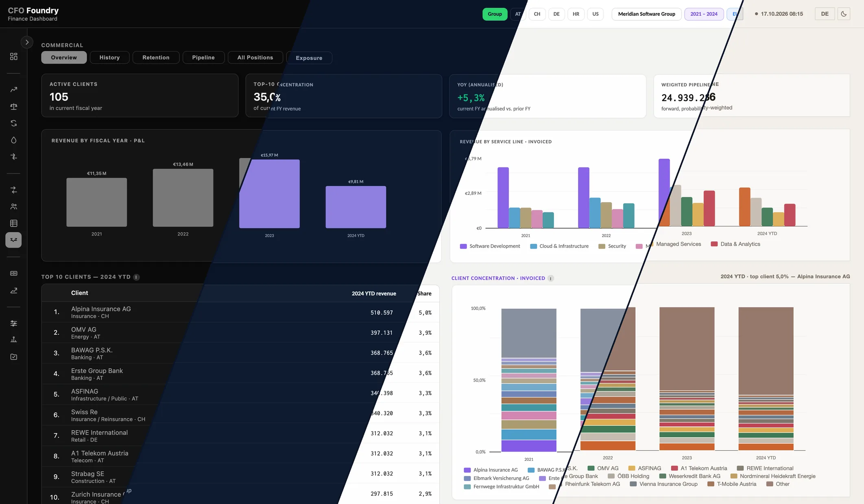Click the Data & Analytics legend swatch

point(714,244)
